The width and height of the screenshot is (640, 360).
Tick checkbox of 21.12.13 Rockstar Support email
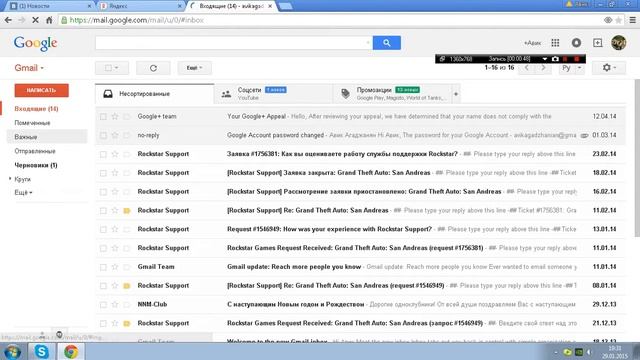click(103, 323)
